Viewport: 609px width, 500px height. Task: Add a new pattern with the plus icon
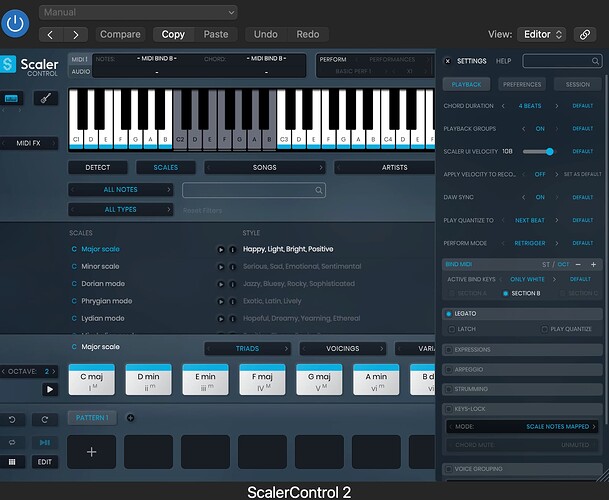pyautogui.click(x=130, y=417)
